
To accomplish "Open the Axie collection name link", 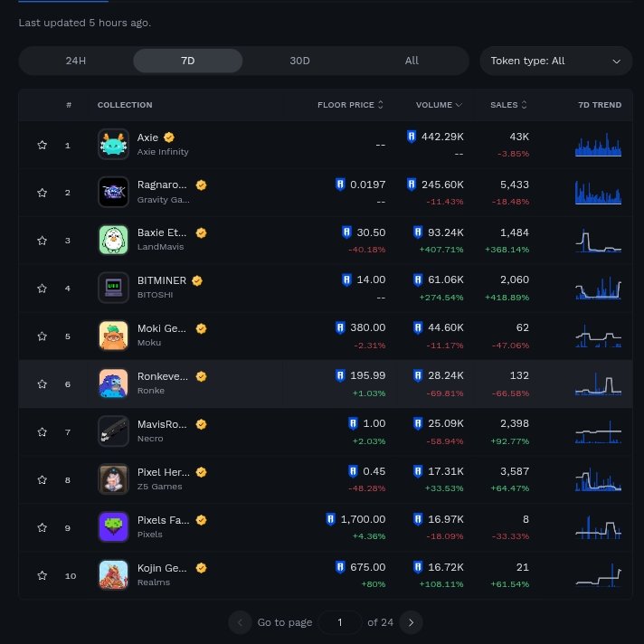I will 147,137.
